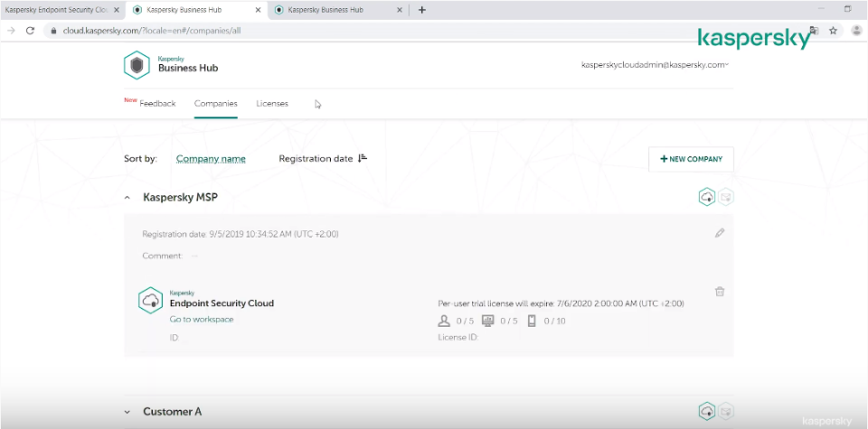The width and height of the screenshot is (868, 429).
Task: Open a new browser tab with plus
Action: click(x=422, y=10)
